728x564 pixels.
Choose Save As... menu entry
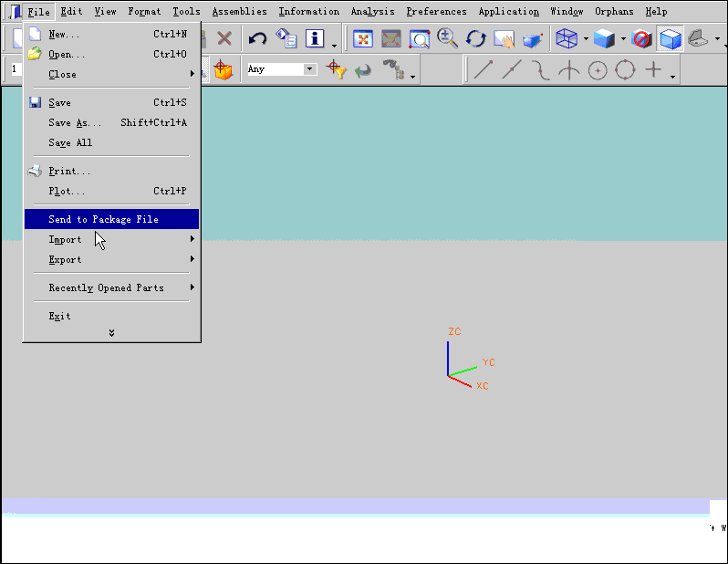point(111,122)
